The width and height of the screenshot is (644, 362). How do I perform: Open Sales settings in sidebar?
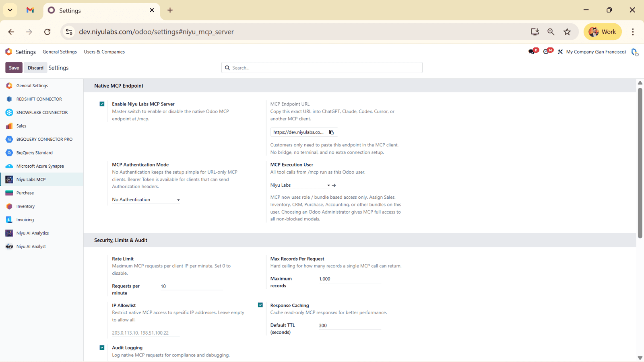click(x=42, y=126)
